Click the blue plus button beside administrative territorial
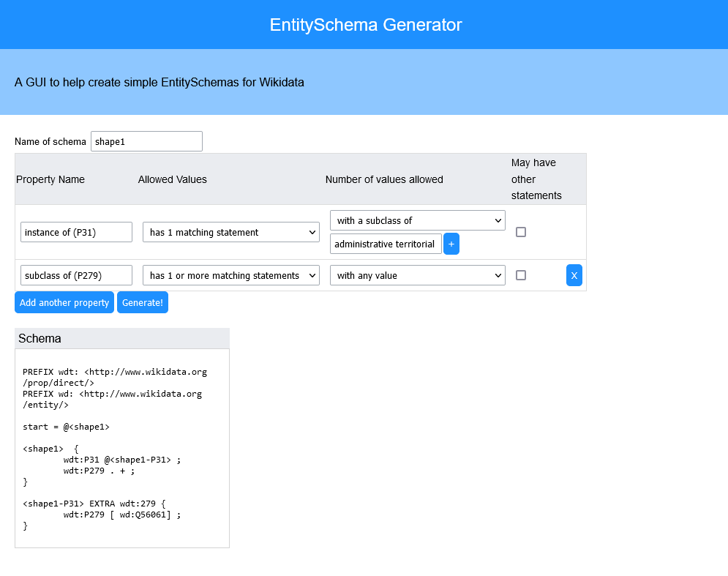The width and height of the screenshot is (728, 576). [451, 244]
